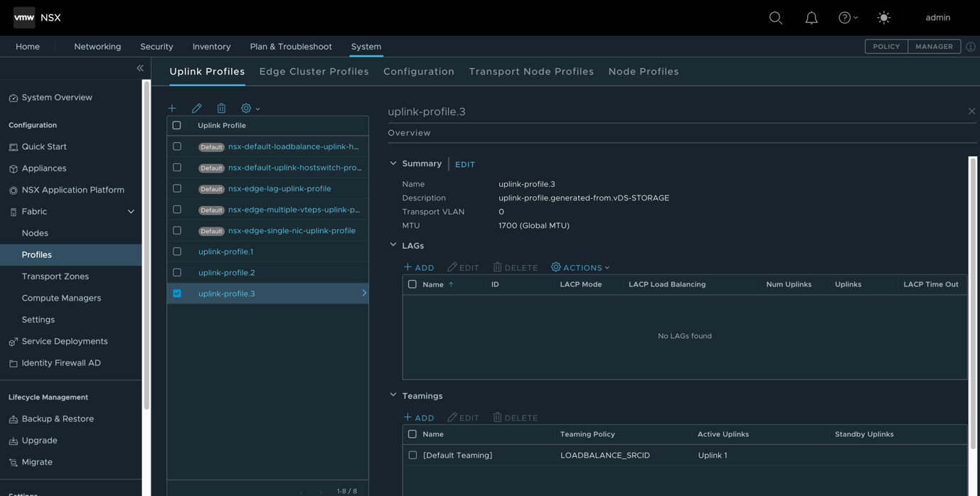Toggle the light/dark theme sun icon
The height and width of the screenshot is (496, 980).
(884, 18)
